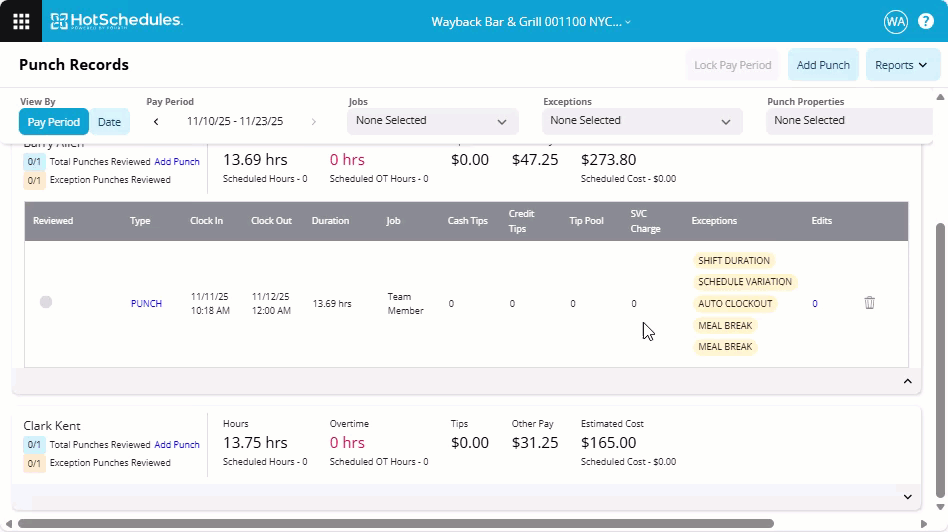Image resolution: width=948 pixels, height=532 pixels.
Task: Click the HotSchedules logo
Action: [116, 21]
